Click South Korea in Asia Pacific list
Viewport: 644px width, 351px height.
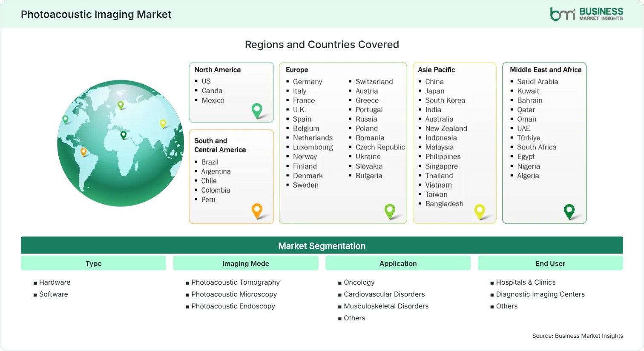[445, 100]
